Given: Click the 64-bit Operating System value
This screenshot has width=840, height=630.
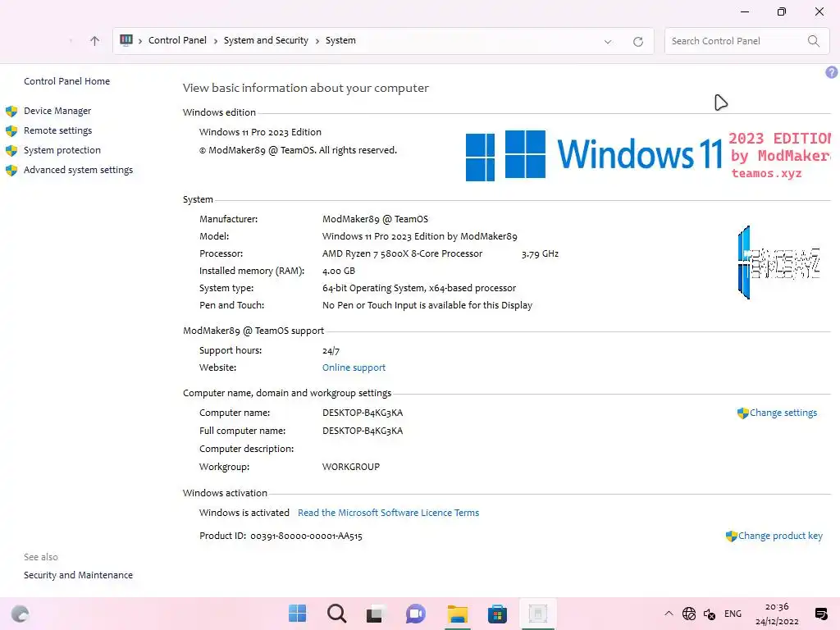Looking at the screenshot, I should click(x=419, y=288).
